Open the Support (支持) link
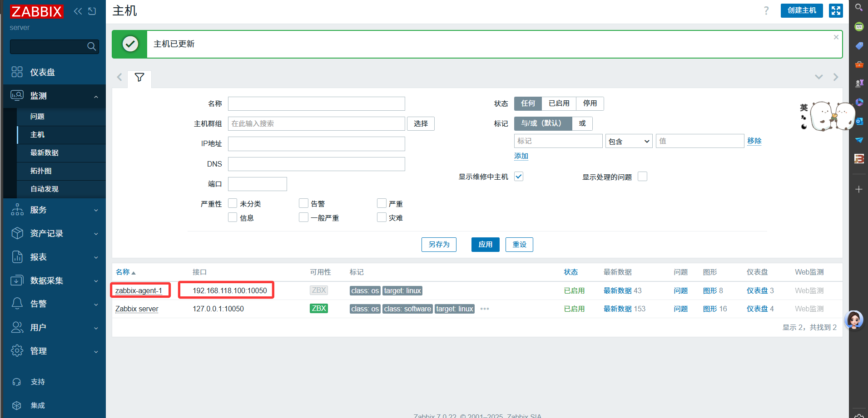The height and width of the screenshot is (418, 868). 38,382
